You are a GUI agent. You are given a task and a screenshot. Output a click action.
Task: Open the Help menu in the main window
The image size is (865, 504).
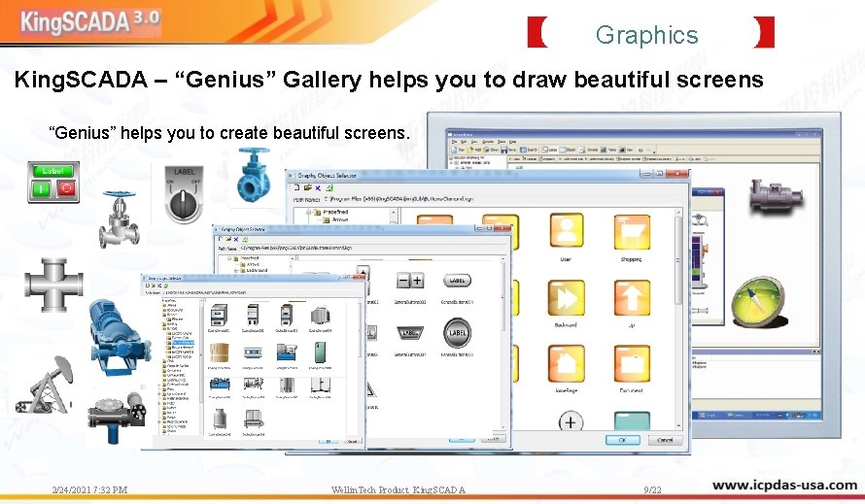pyautogui.click(x=512, y=142)
